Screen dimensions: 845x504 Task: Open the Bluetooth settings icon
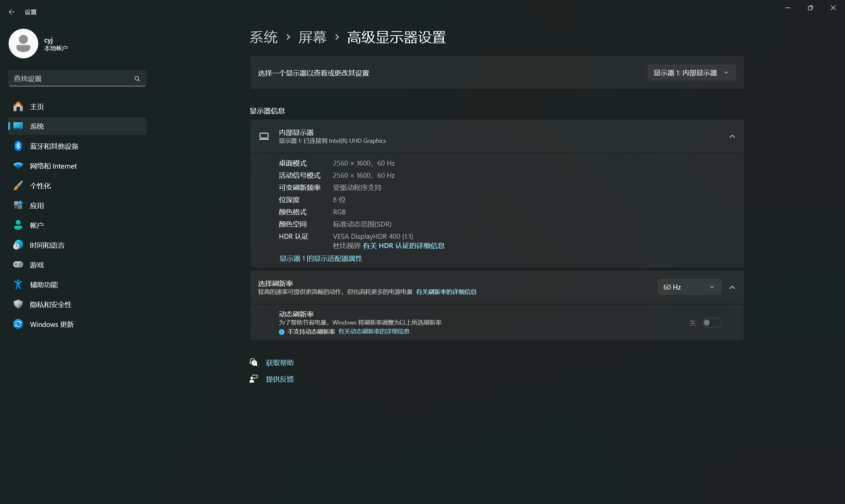(x=18, y=146)
